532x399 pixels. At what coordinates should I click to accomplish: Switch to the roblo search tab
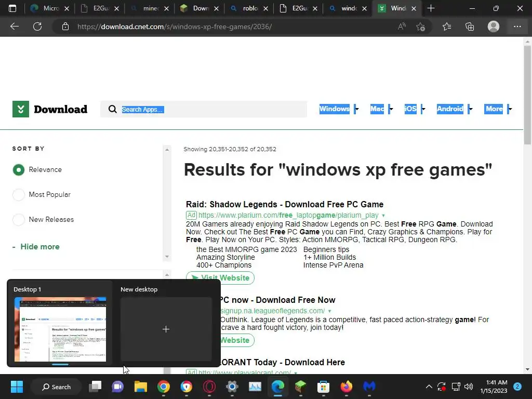[249, 8]
